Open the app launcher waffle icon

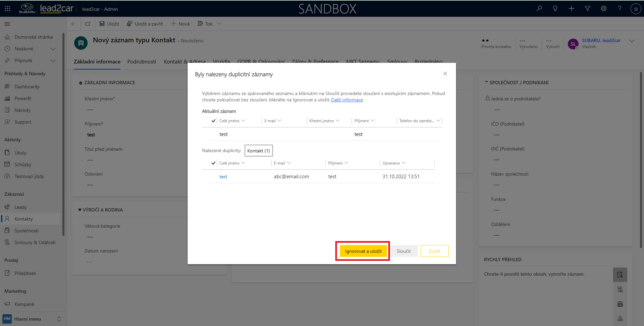[x=8, y=9]
